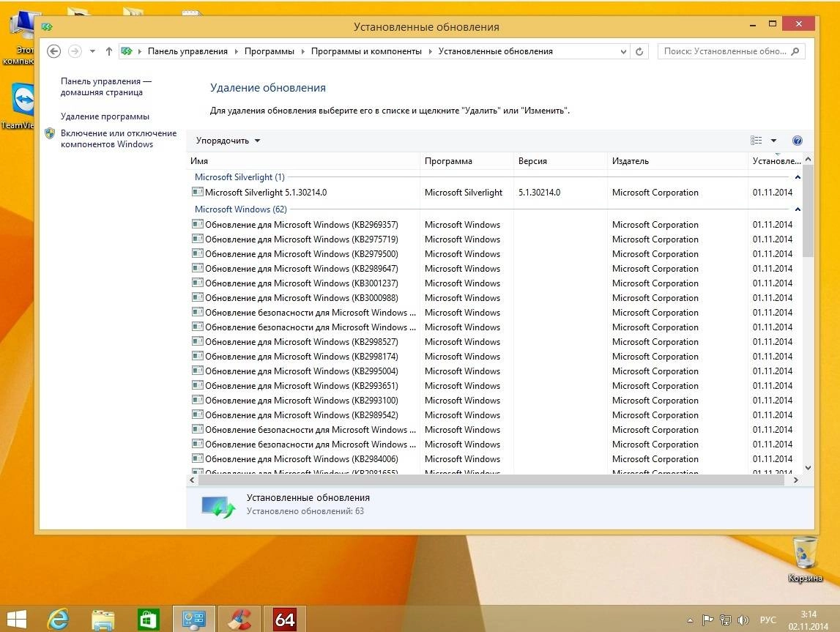Open network tray icon
Image resolution: width=840 pixels, height=632 pixels.
tap(725, 620)
